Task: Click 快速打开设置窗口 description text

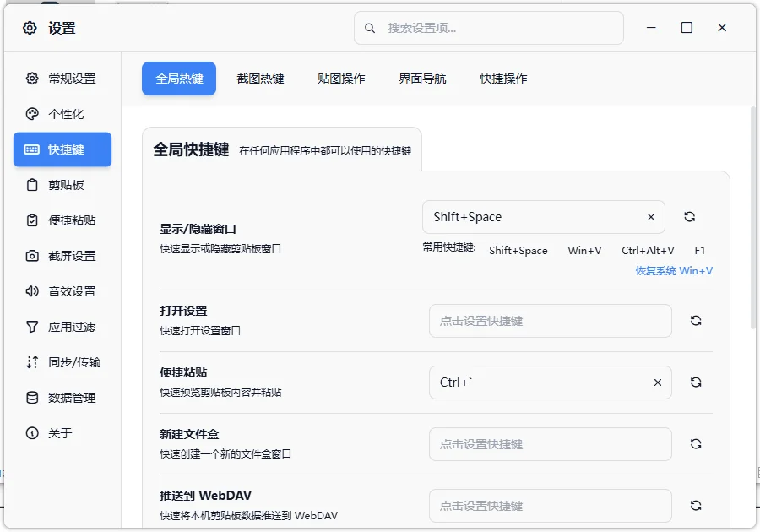Action: [199, 330]
